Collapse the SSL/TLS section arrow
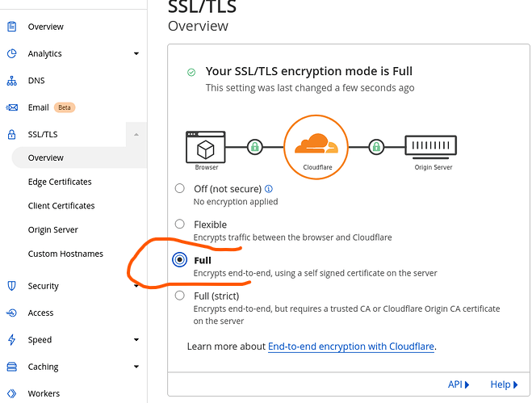The width and height of the screenshot is (532, 403). click(136, 134)
